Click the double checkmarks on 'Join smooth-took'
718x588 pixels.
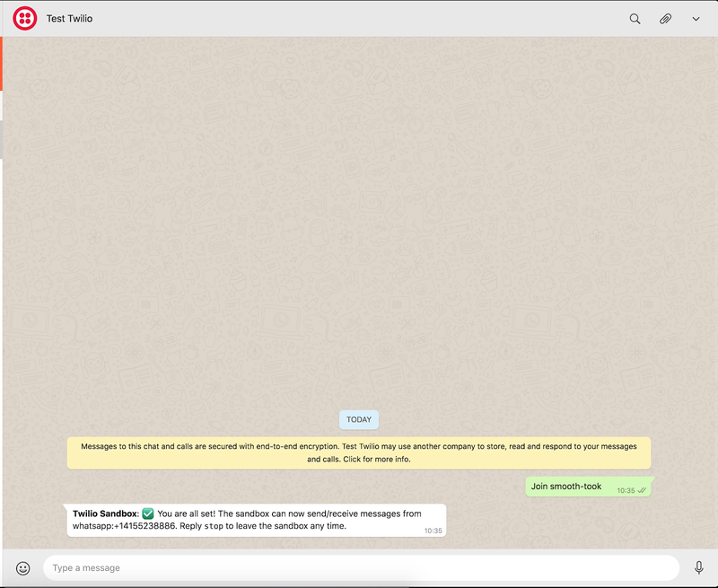pos(643,491)
